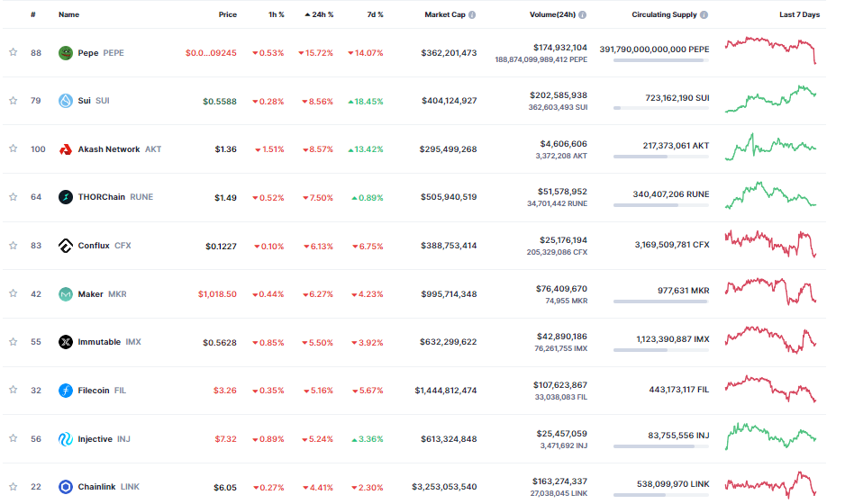Sort by Volume(24h) column header
Image resolution: width=845 pixels, height=504 pixels.
coord(552,14)
